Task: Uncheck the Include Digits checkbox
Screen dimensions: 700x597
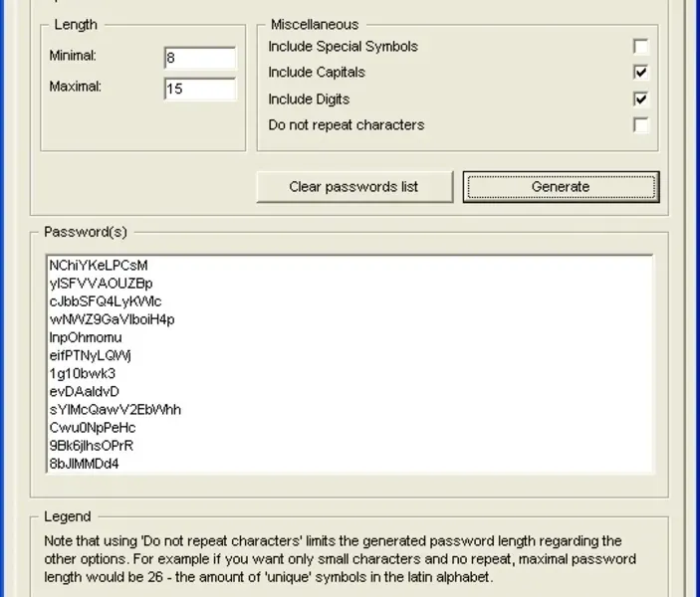Action: (640, 99)
